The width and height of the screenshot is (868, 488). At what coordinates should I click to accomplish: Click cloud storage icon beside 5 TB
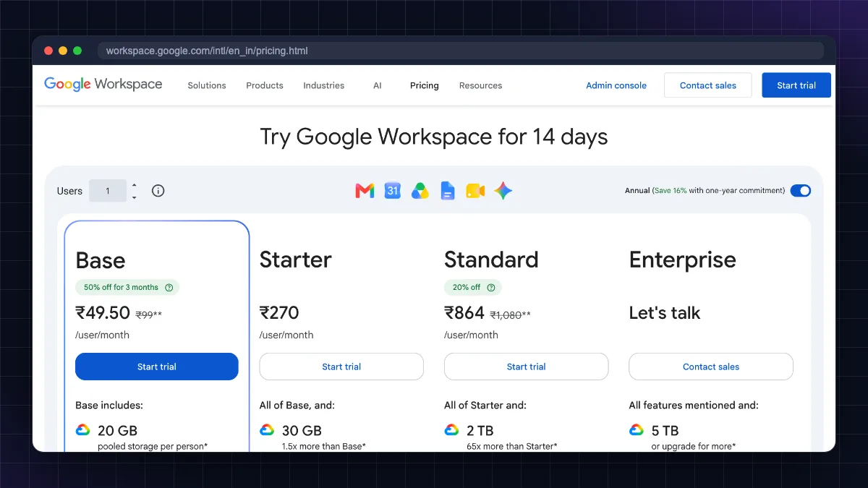[637, 429]
